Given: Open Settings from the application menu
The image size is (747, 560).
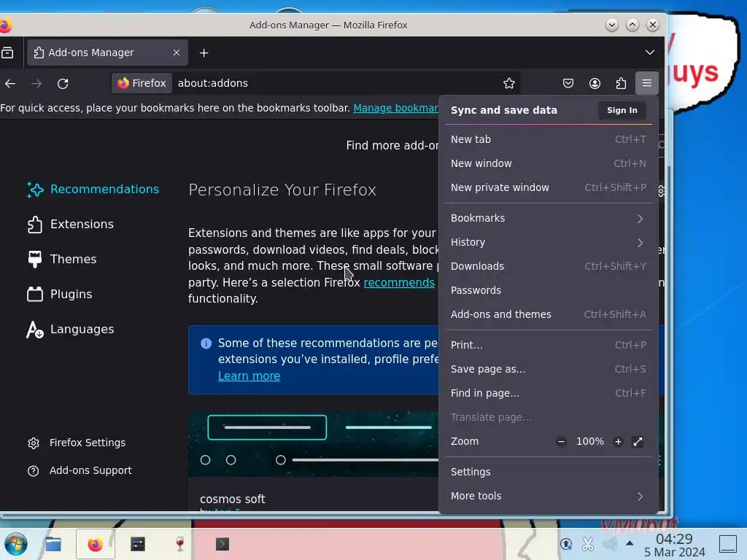Looking at the screenshot, I should click(x=549, y=472).
